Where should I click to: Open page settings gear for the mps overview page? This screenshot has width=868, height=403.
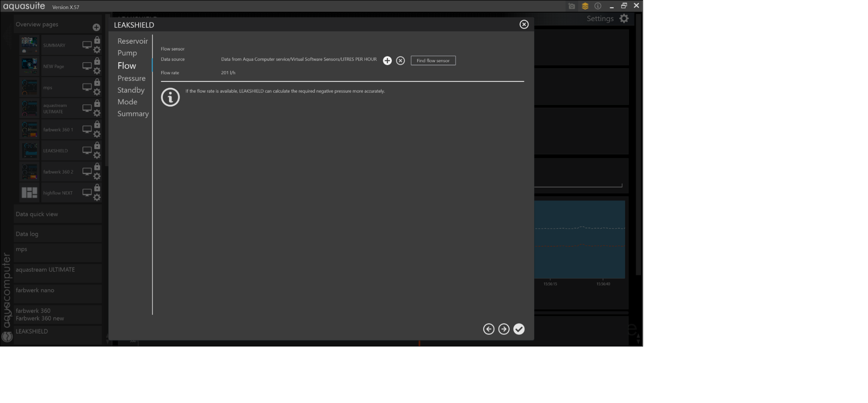tap(97, 92)
